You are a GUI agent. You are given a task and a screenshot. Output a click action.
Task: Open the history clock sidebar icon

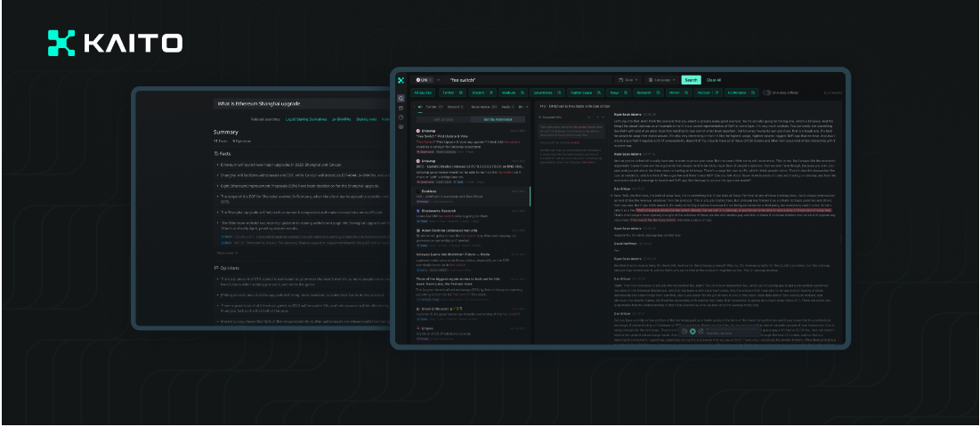pyautogui.click(x=401, y=117)
